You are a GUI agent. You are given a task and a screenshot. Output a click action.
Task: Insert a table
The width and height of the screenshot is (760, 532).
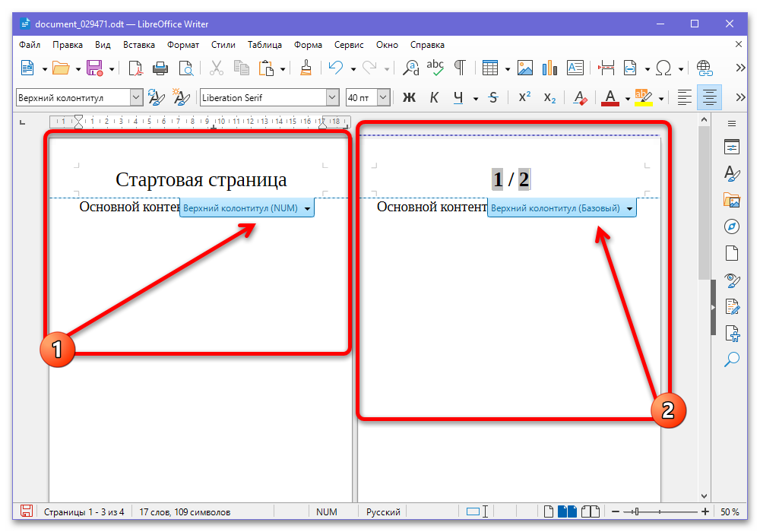(x=490, y=68)
